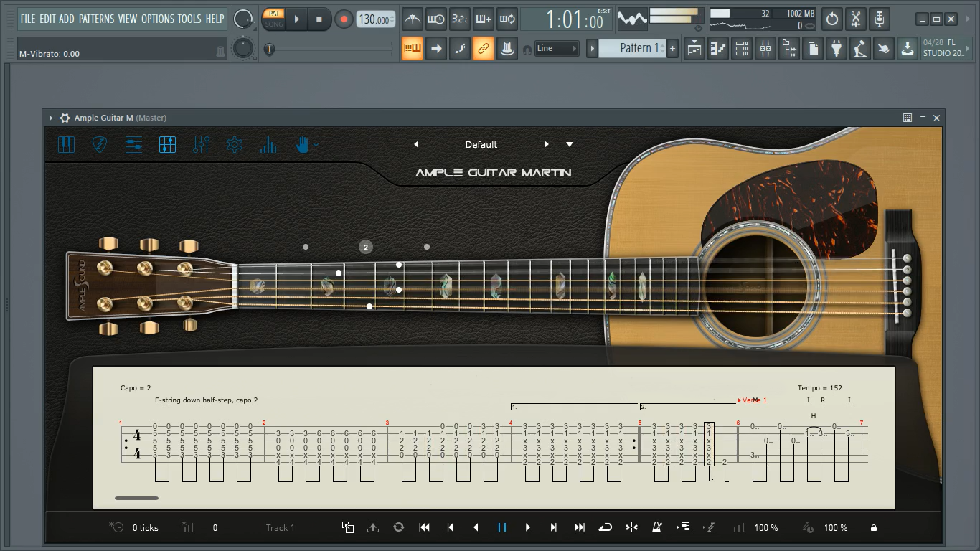Open the bar-chart analyzer panel icon
Viewport: 980px width, 551px height.
[268, 145]
